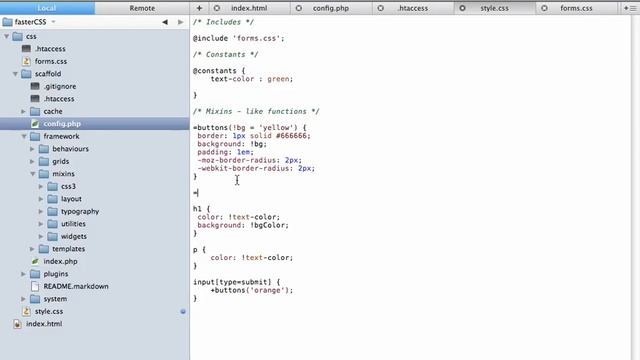Select forms.css in the file tree

(51, 61)
